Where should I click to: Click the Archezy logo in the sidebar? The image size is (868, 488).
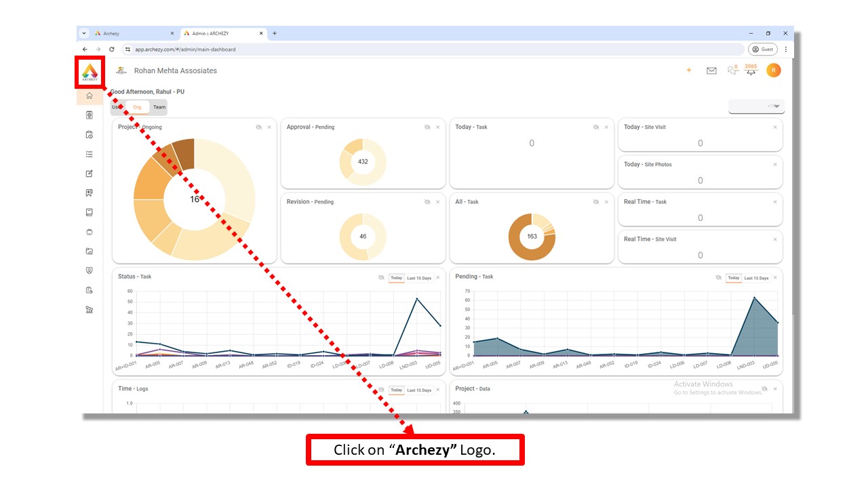pos(90,72)
